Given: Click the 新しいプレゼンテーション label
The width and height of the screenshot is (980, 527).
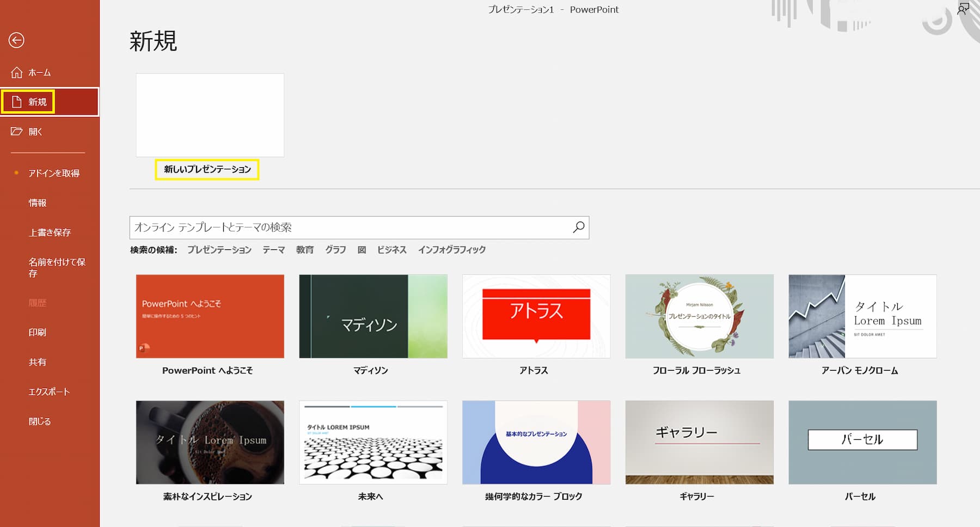Looking at the screenshot, I should click(207, 169).
